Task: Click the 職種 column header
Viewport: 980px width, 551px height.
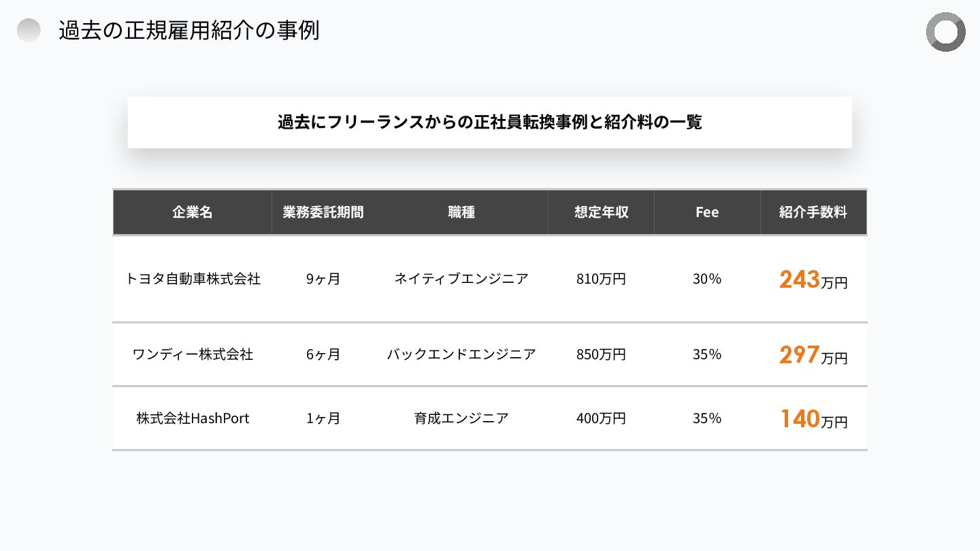Action: pos(461,212)
